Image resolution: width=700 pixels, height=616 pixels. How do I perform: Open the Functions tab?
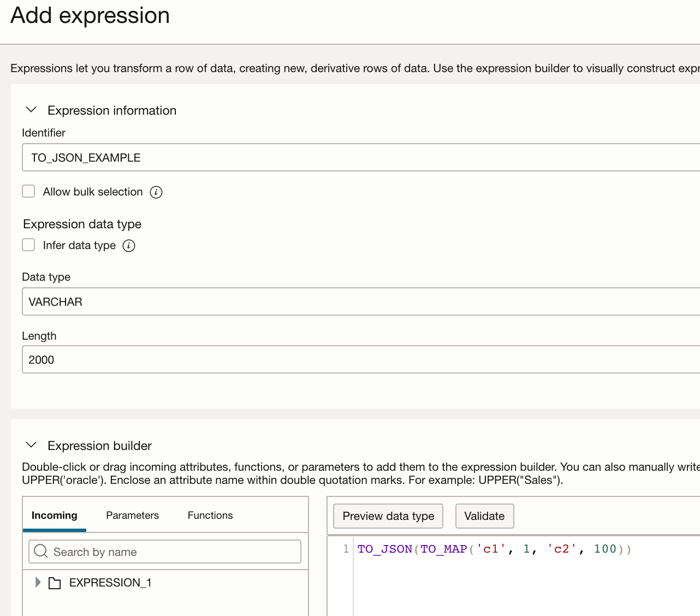coord(210,515)
